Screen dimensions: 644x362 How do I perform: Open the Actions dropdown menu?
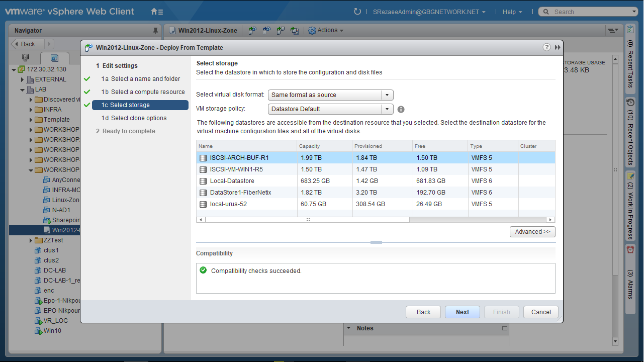326,31
